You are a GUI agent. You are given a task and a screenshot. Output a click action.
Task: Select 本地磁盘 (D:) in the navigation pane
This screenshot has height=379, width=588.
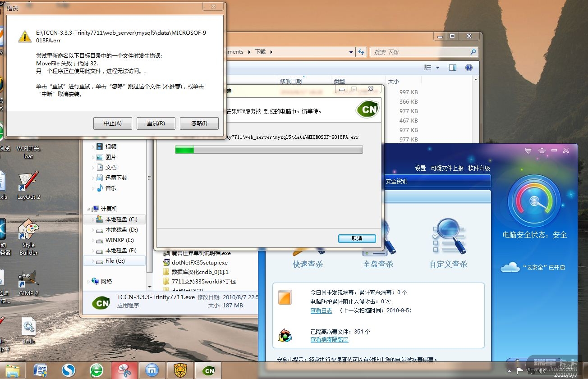coord(115,230)
